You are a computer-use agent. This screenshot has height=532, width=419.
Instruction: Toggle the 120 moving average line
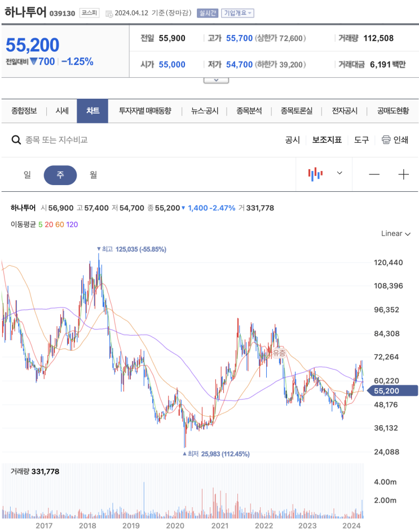point(72,225)
